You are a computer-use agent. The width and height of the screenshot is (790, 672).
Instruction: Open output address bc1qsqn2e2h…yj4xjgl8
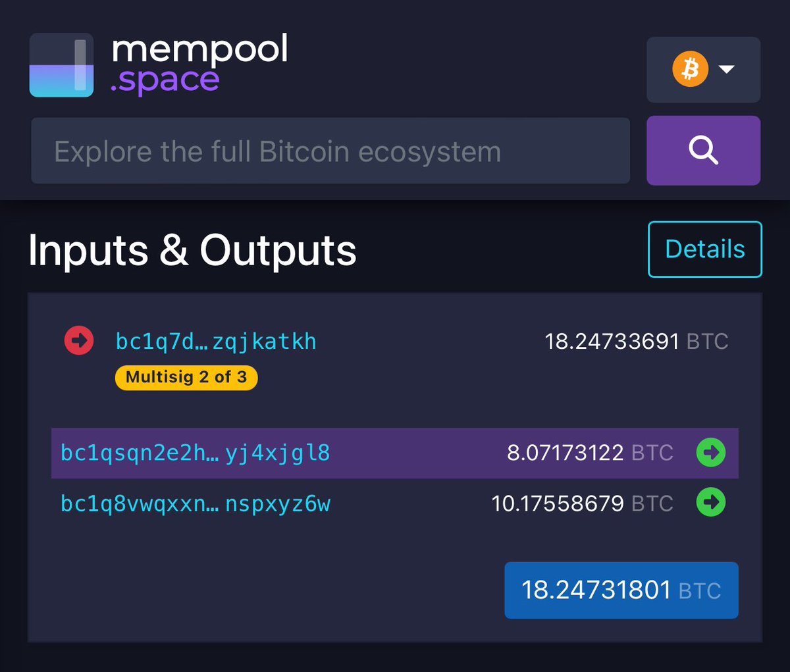(x=195, y=453)
